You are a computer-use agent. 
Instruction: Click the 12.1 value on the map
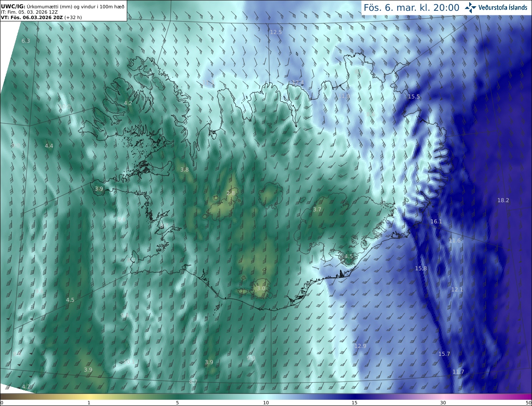457,289
